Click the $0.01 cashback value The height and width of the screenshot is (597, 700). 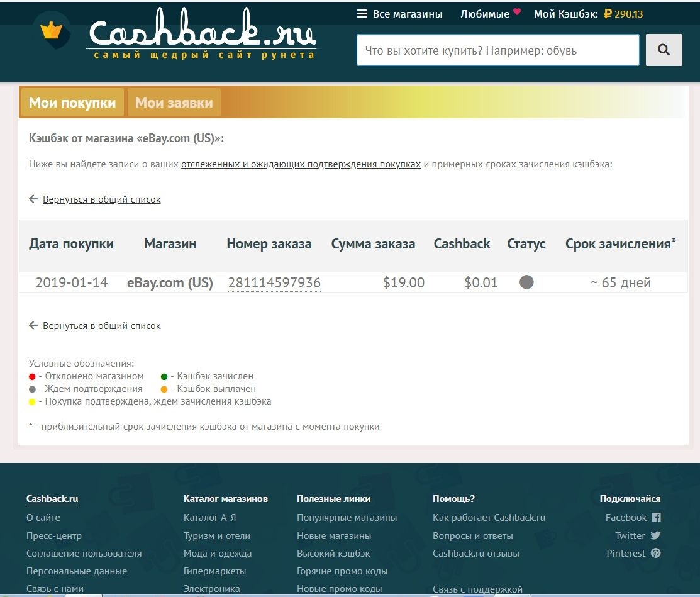click(481, 282)
